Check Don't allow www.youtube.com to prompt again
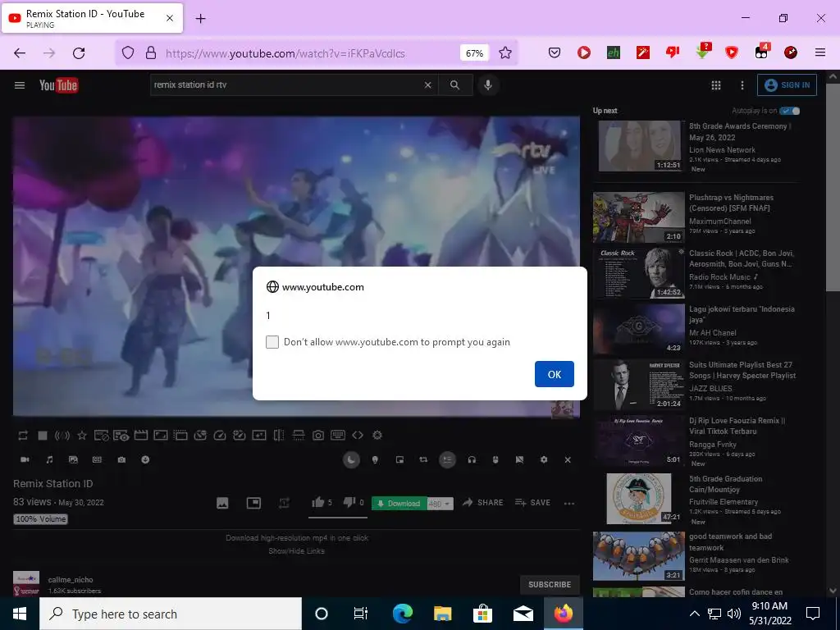The image size is (840, 630). [x=272, y=342]
